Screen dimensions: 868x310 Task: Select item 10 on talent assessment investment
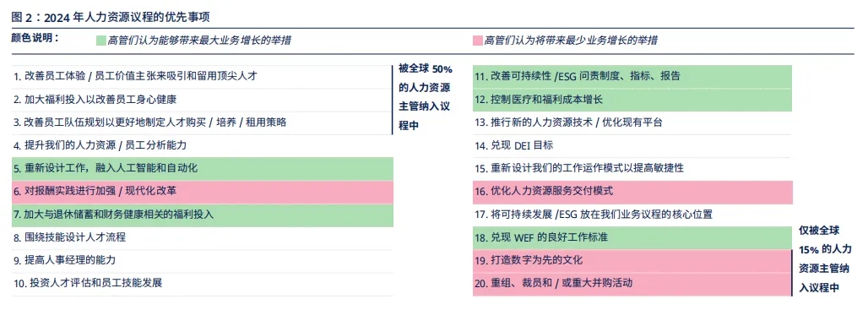pos(202,283)
